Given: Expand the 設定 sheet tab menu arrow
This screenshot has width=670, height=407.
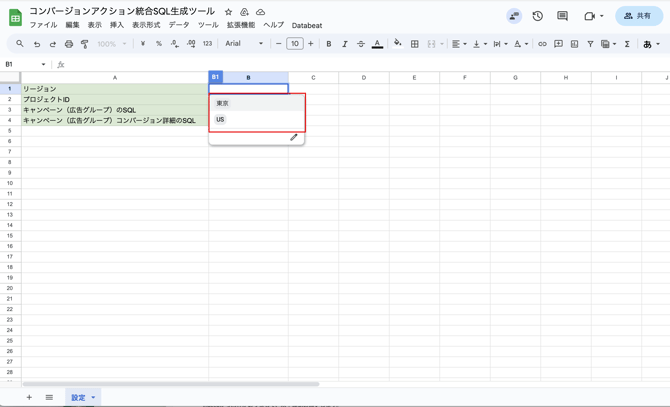Looking at the screenshot, I should click(x=94, y=398).
